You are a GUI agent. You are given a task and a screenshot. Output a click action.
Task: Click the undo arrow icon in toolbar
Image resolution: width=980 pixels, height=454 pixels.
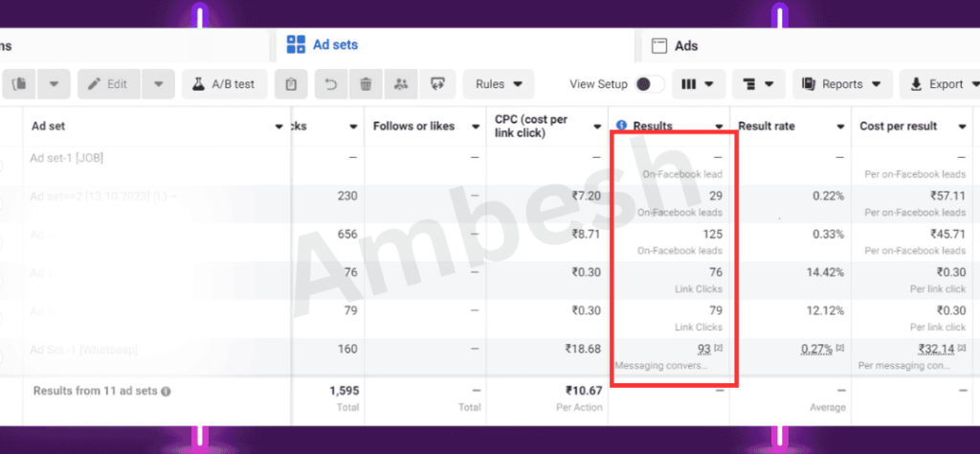(x=331, y=84)
